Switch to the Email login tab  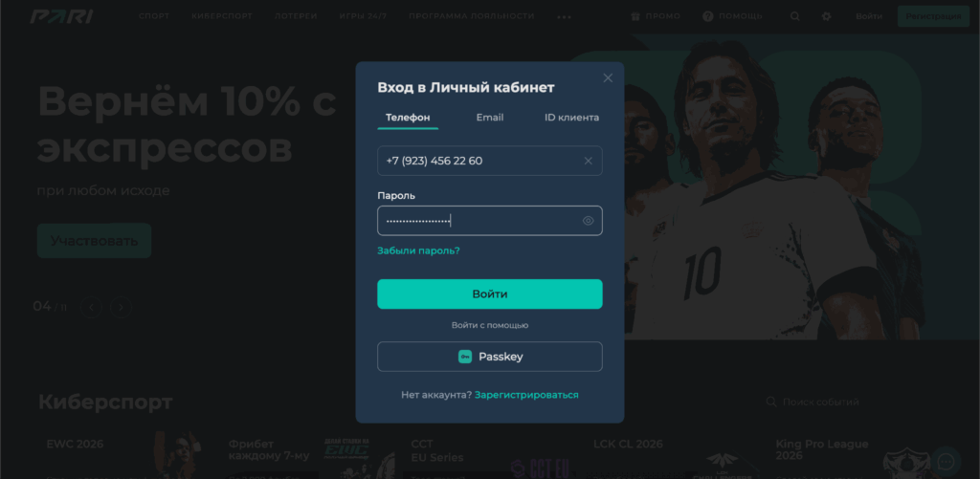click(490, 118)
